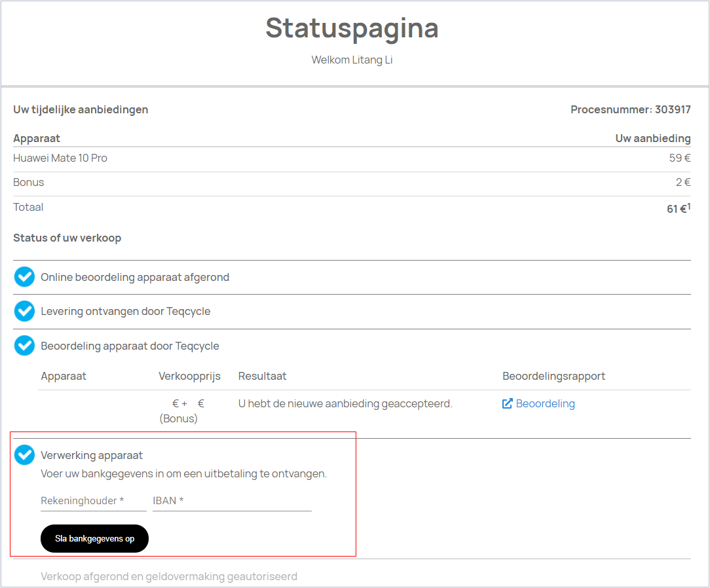The image size is (710, 588).
Task: Click the Bonus row label
Action: pos(29,182)
